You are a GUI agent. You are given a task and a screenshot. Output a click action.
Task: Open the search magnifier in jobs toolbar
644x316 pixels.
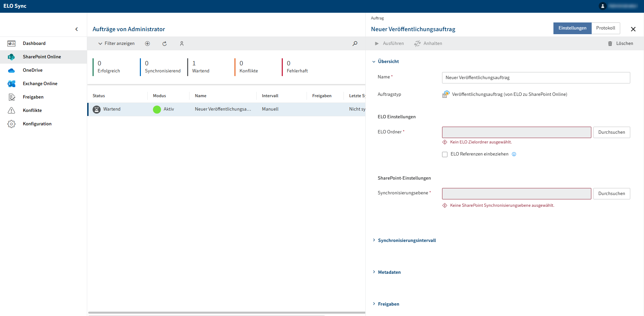point(355,44)
